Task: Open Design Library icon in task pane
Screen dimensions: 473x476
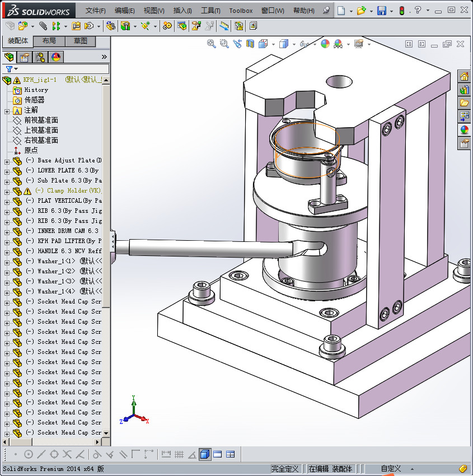Action: [464, 90]
